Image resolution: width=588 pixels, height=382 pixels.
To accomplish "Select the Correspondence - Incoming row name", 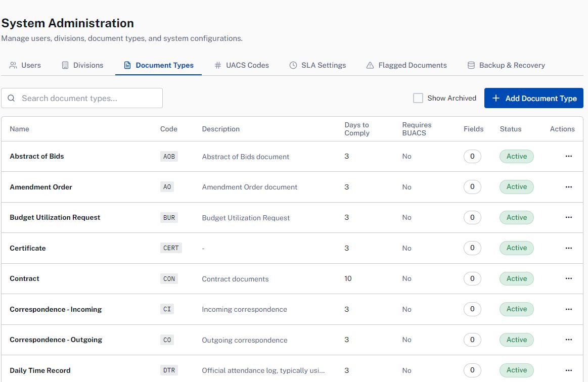I will [56, 309].
